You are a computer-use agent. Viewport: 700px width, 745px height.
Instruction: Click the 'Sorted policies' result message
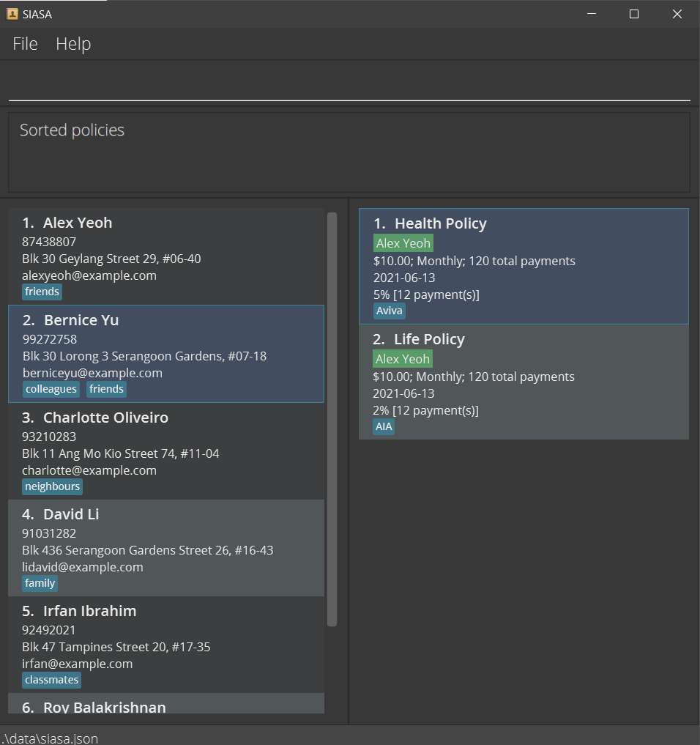coord(72,130)
